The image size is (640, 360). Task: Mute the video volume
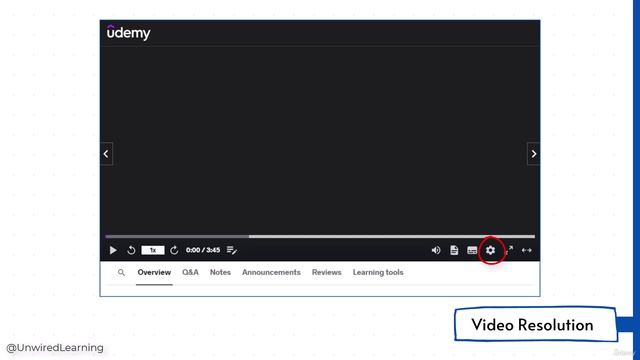point(436,250)
